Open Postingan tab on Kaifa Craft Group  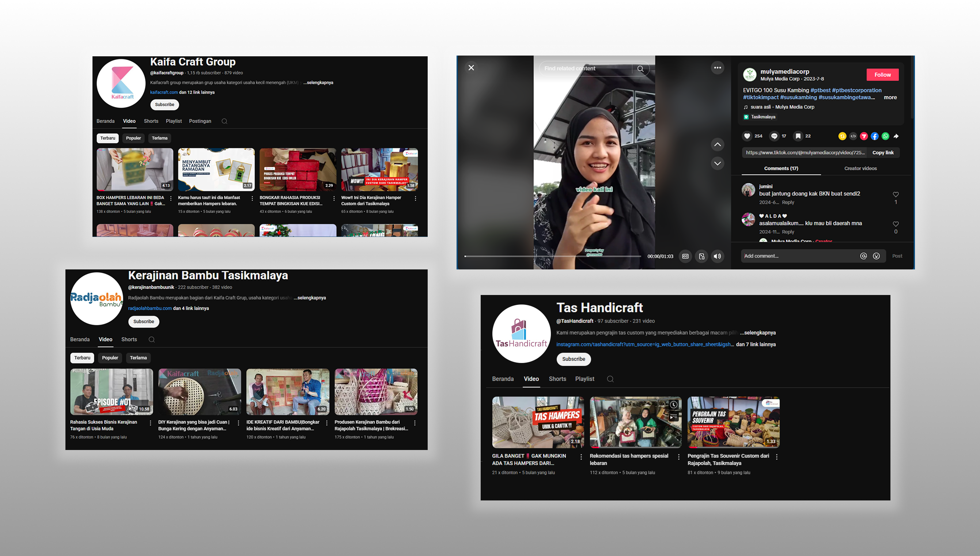200,121
